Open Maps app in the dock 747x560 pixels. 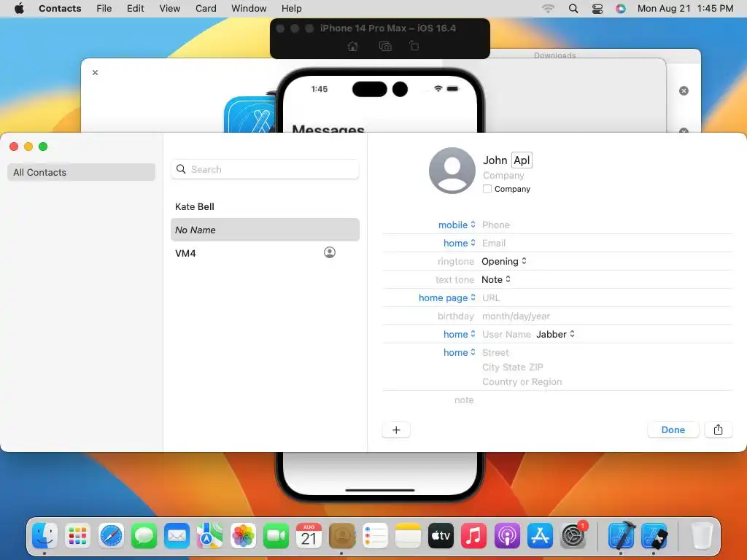pyautogui.click(x=209, y=536)
